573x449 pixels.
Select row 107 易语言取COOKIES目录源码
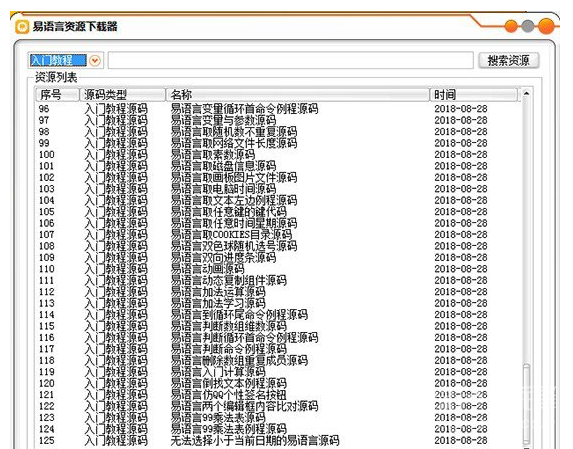[278, 235]
